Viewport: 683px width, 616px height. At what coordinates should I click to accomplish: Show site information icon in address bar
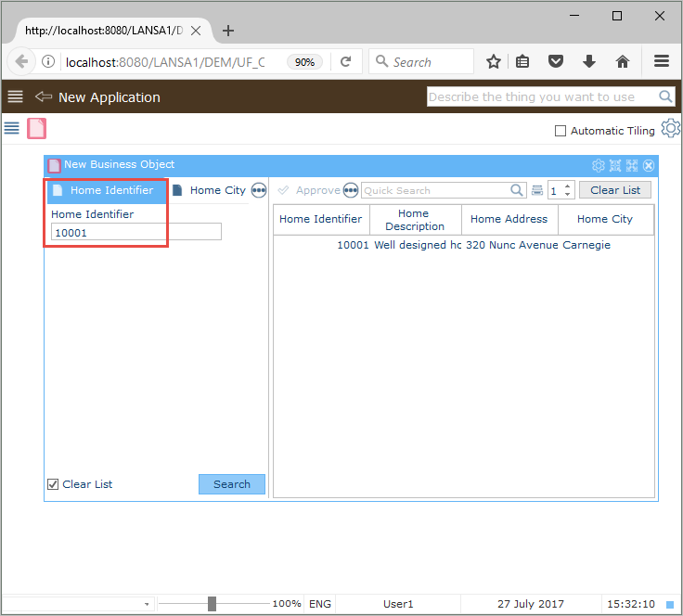[x=48, y=61]
